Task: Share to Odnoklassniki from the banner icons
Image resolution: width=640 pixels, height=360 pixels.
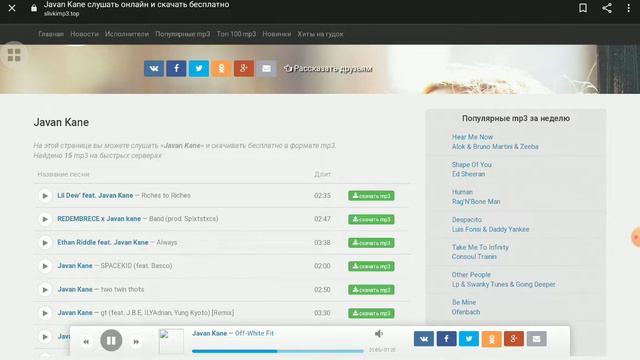Action: (221, 69)
